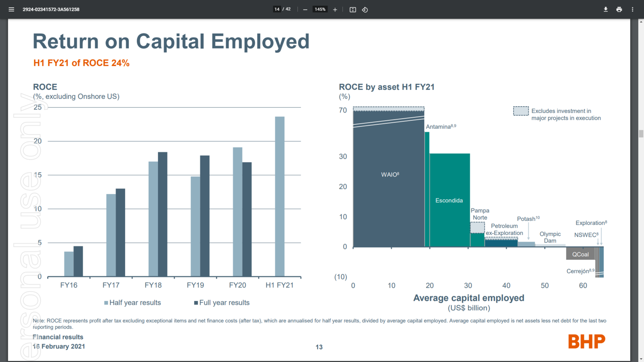644x362 pixels.
Task: Click the H1 FY21 half year bar
Action: (280, 197)
